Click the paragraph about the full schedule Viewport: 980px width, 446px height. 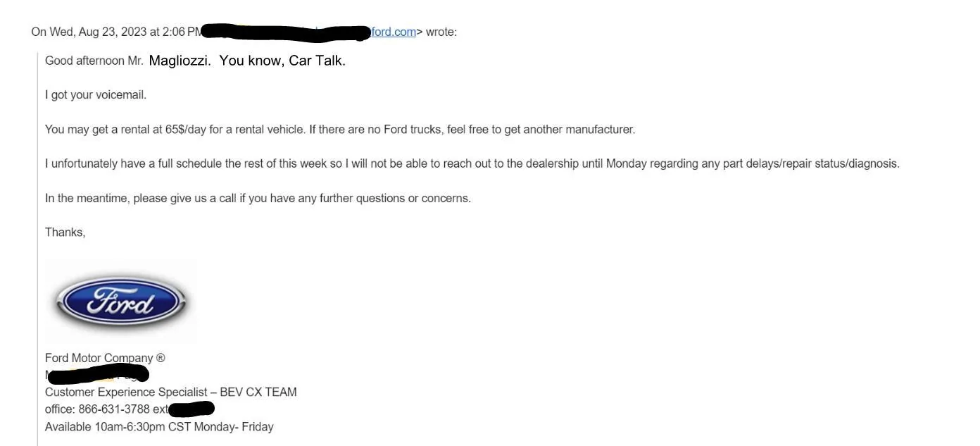pos(472,163)
